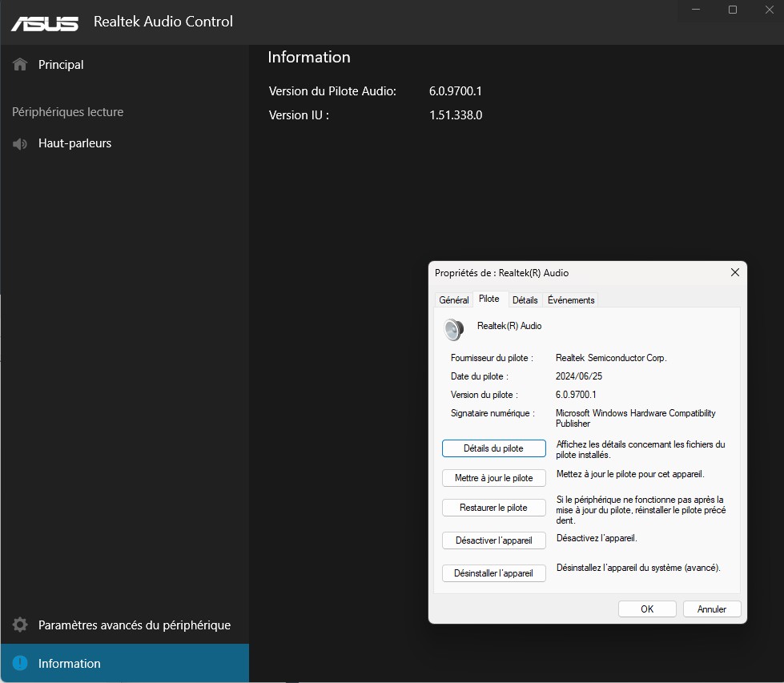Confirm the dialog with OK
This screenshot has width=784, height=683.
coord(647,609)
